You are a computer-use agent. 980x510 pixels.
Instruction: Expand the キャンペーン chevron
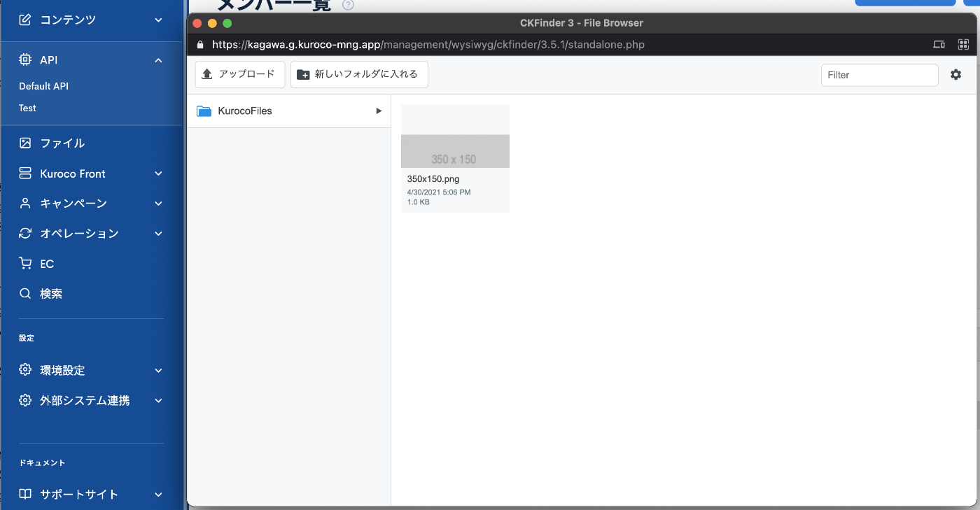click(158, 204)
